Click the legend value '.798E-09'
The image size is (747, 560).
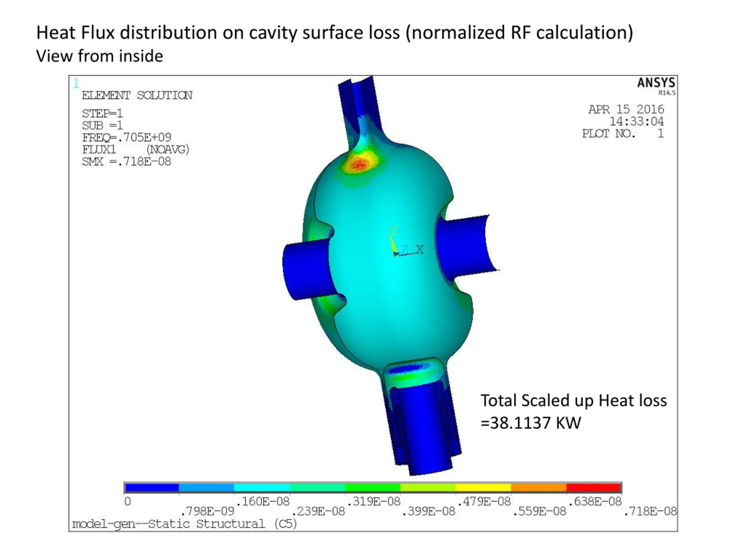tap(207, 511)
